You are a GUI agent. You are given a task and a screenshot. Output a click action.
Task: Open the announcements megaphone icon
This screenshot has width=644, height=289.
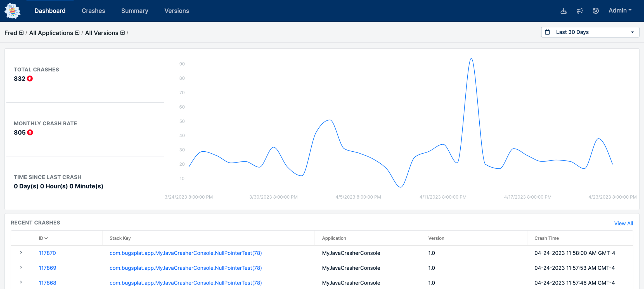pos(579,11)
